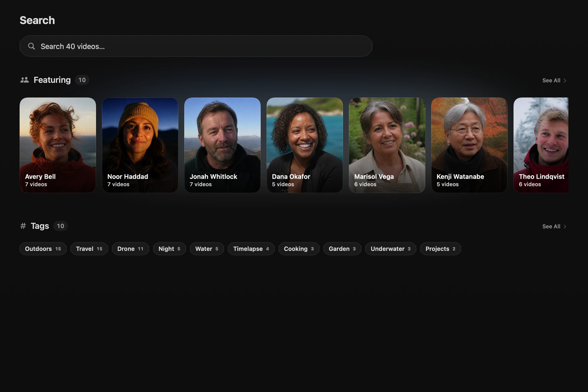
Task: Click the Tags hash icon
Action: click(x=23, y=226)
